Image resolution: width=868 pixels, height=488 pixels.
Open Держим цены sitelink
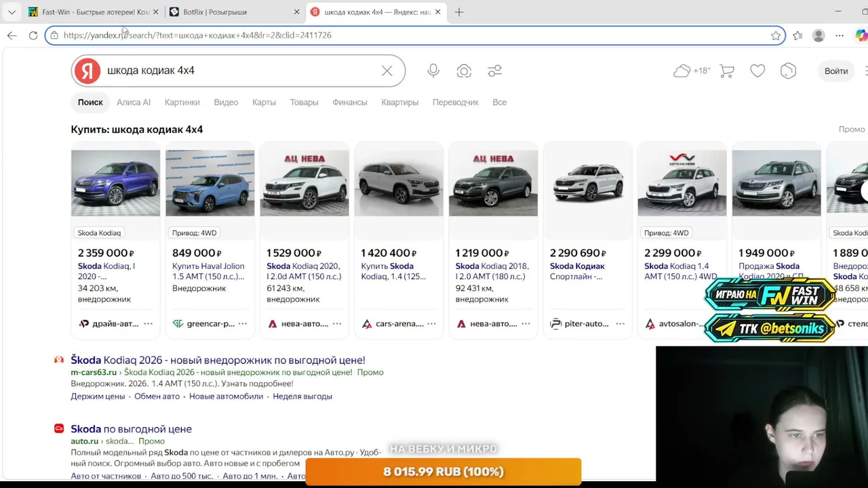(x=98, y=396)
